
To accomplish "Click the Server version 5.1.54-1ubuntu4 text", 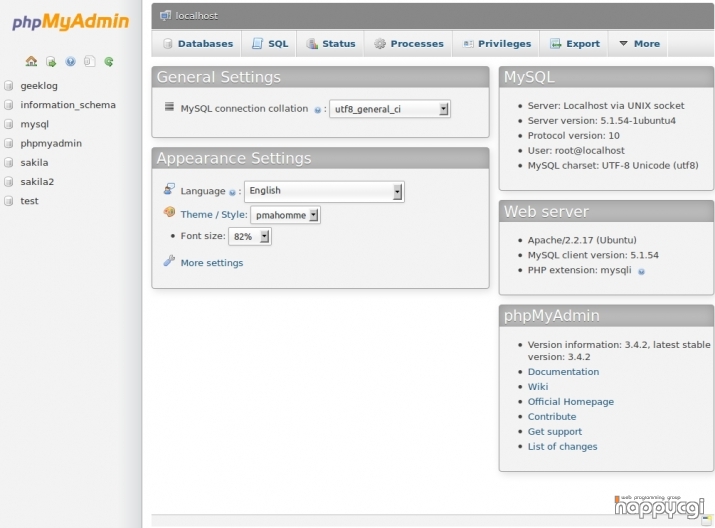I will pos(601,121).
